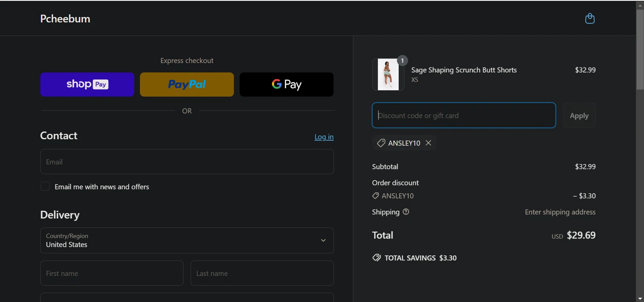Apply the discount code
Screen dimensions: 644x302
tap(579, 116)
